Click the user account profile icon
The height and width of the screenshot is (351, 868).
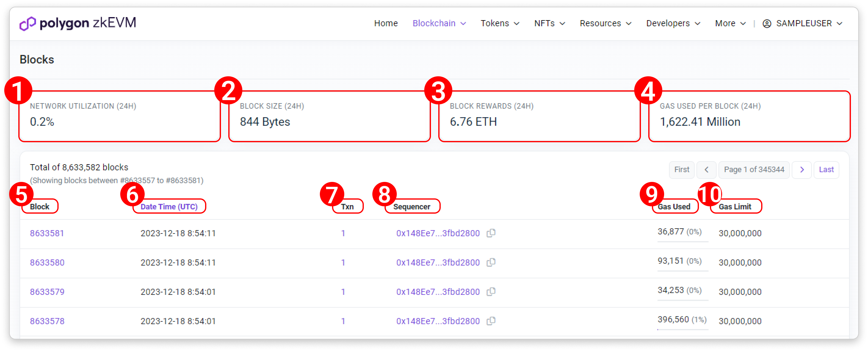[767, 24]
